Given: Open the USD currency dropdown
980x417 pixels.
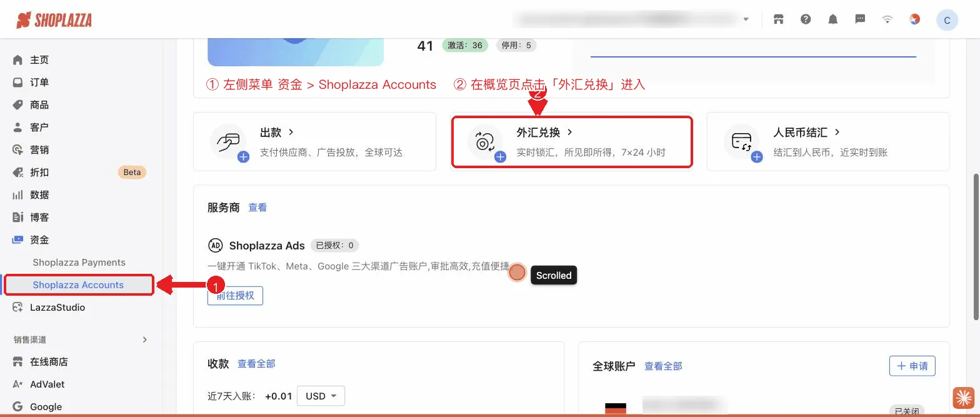Looking at the screenshot, I should tap(321, 396).
